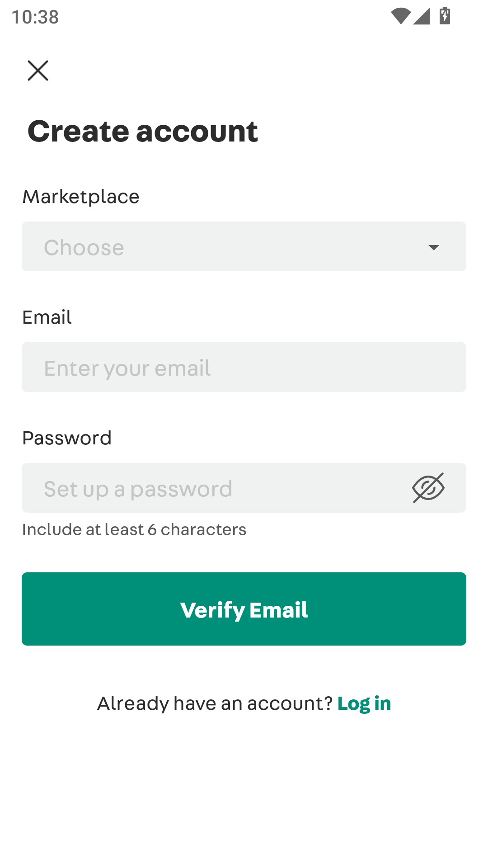
Task: Tap the 'Create account' heading
Action: tap(143, 131)
